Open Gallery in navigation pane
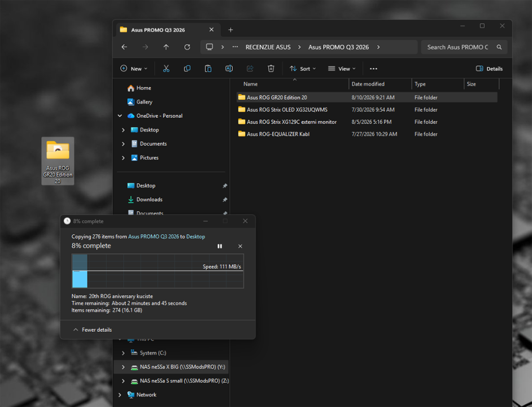The width and height of the screenshot is (532, 407). 140,102
